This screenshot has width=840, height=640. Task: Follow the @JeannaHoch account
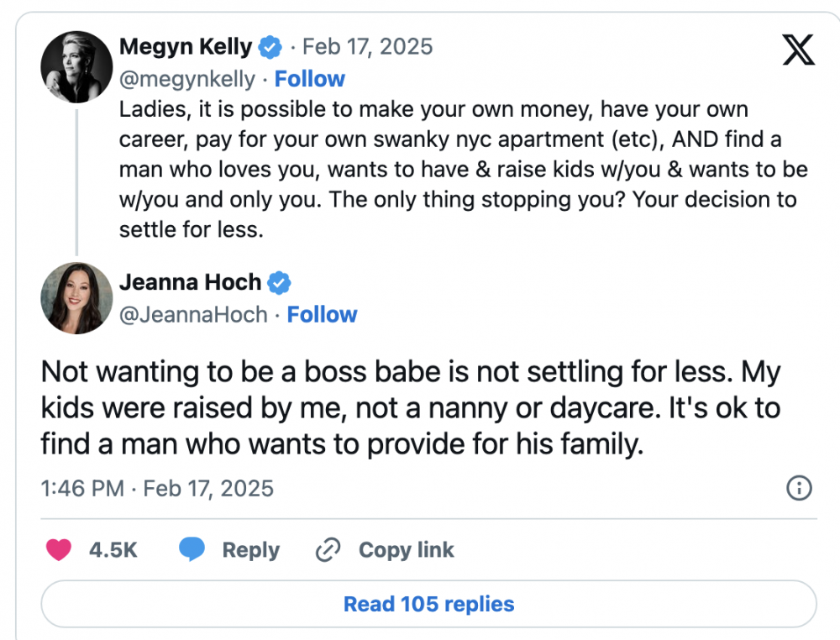click(322, 315)
